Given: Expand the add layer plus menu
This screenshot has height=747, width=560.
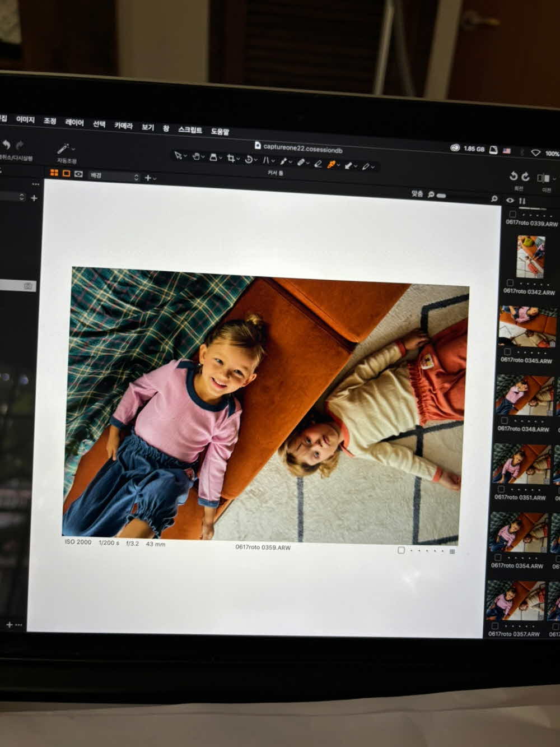Looking at the screenshot, I should [x=150, y=178].
